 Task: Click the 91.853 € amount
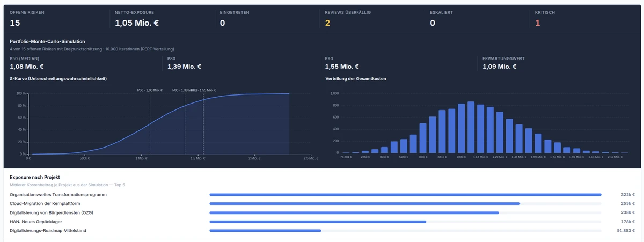626,230
